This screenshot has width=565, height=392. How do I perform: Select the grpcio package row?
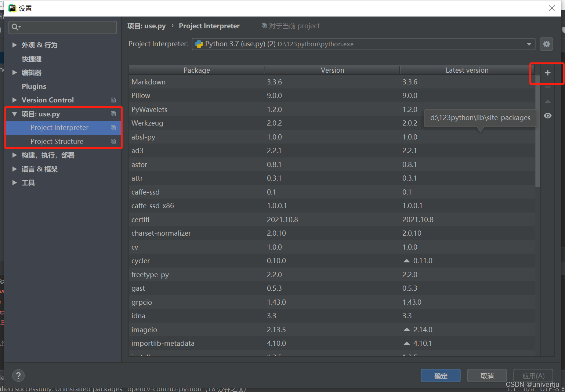point(332,302)
